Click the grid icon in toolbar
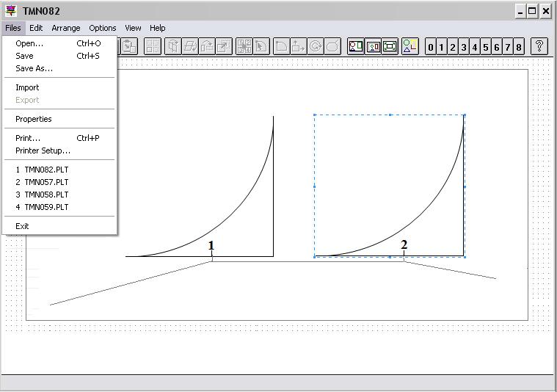Image resolution: width=557 pixels, height=392 pixels. [x=153, y=46]
